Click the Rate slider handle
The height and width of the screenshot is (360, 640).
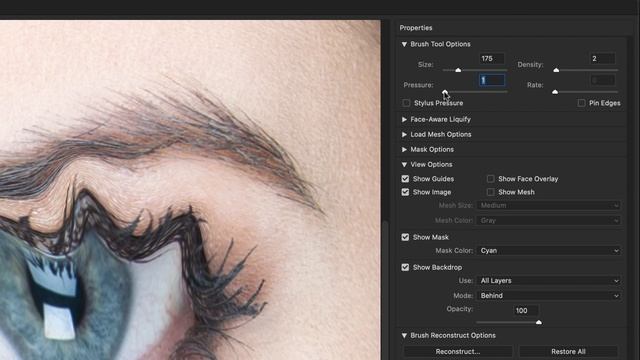click(x=555, y=92)
